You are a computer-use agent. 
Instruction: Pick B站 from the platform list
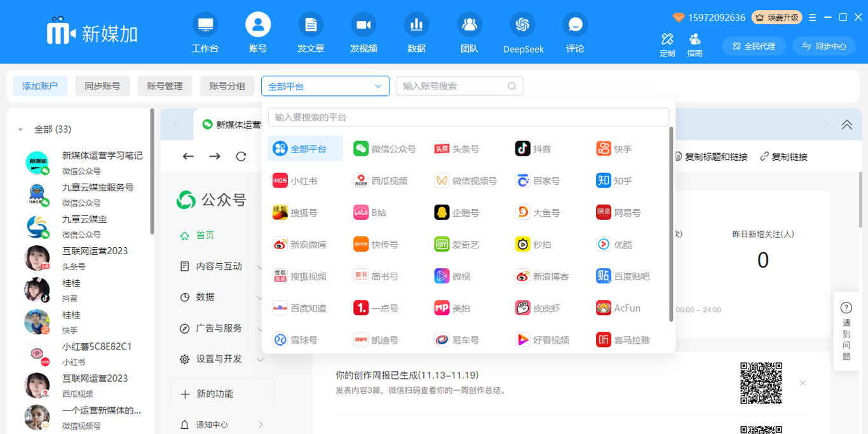pos(370,212)
